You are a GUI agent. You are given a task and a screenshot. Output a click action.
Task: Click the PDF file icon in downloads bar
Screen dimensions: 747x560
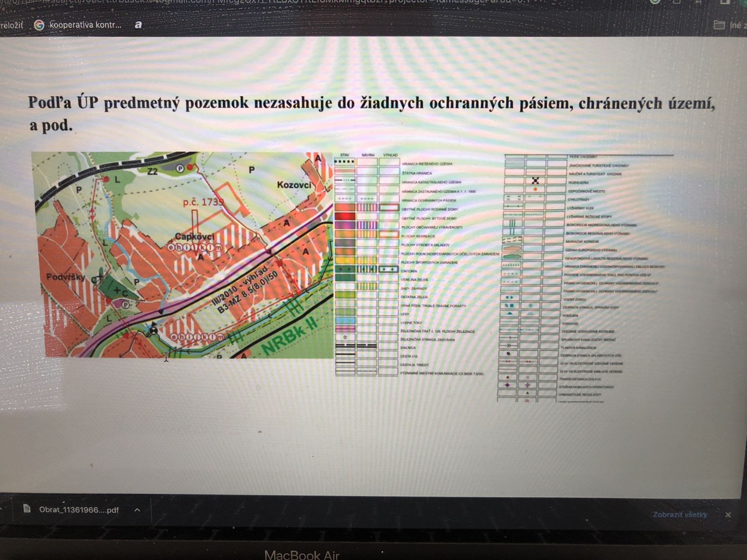(x=27, y=509)
